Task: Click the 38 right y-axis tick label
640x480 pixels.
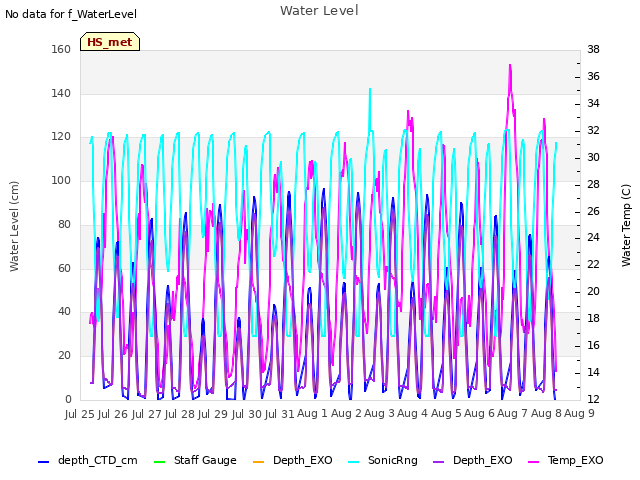Action: 593,49
